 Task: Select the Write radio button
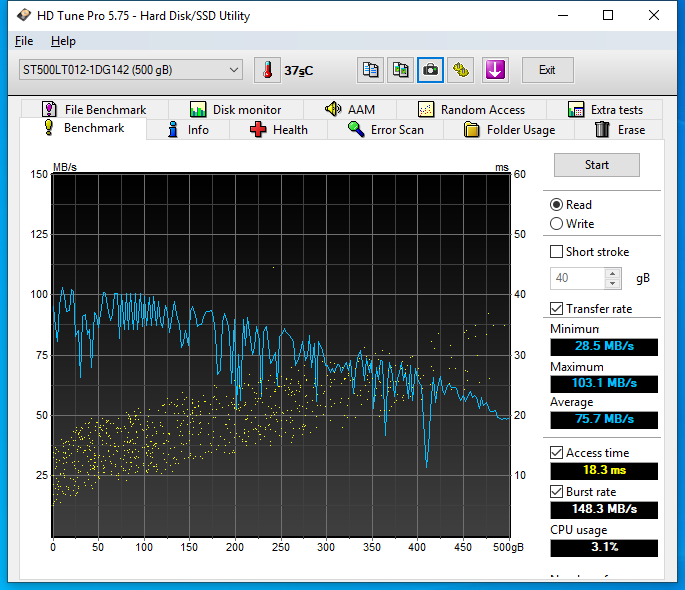click(x=557, y=224)
